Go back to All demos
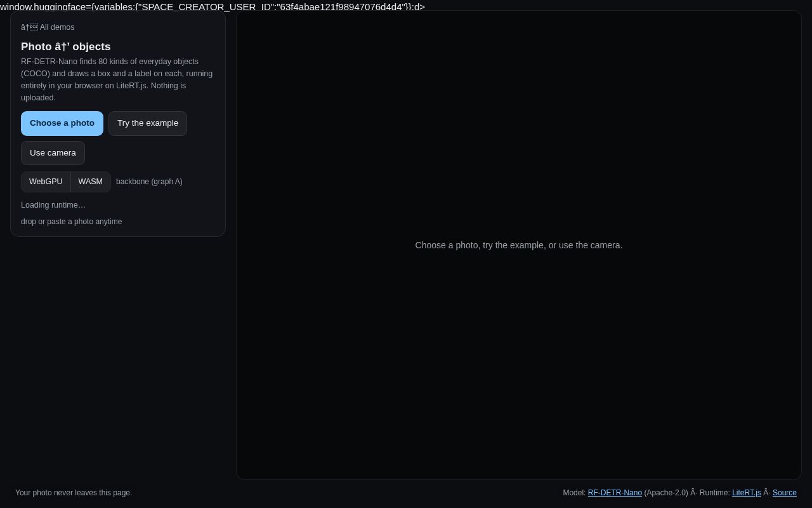Image resolution: width=812 pixels, height=508 pixels. (x=48, y=27)
